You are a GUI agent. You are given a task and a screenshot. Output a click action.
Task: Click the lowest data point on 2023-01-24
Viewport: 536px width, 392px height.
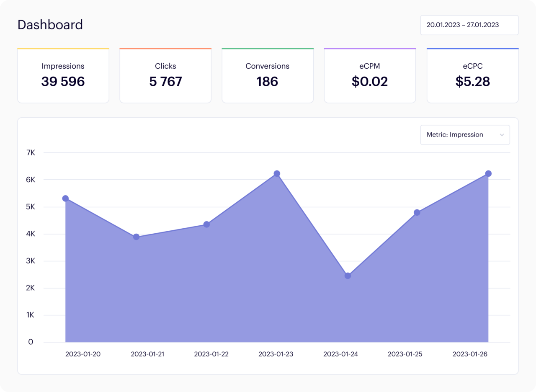(348, 276)
